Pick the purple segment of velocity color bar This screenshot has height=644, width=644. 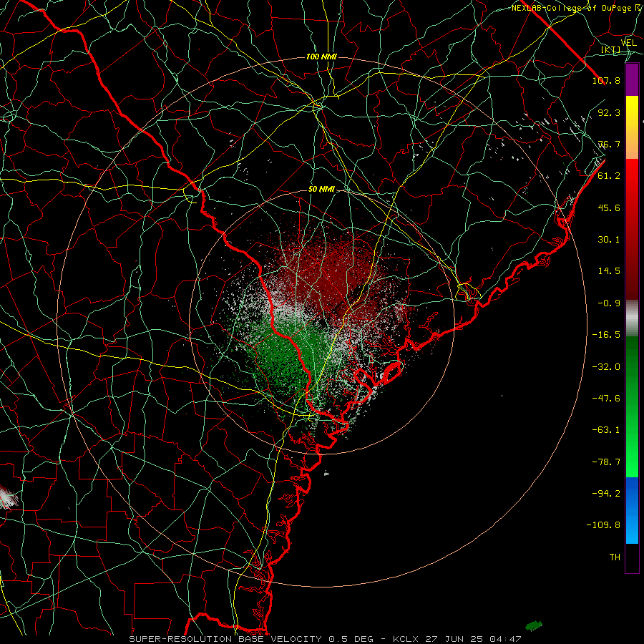632,80
